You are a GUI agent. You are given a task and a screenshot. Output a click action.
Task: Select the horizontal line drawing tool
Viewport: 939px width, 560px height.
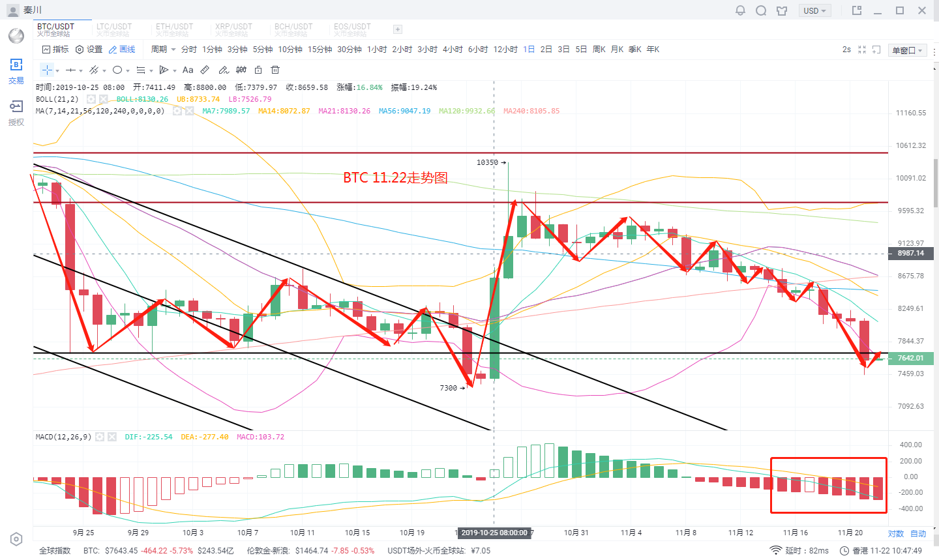tap(70, 70)
